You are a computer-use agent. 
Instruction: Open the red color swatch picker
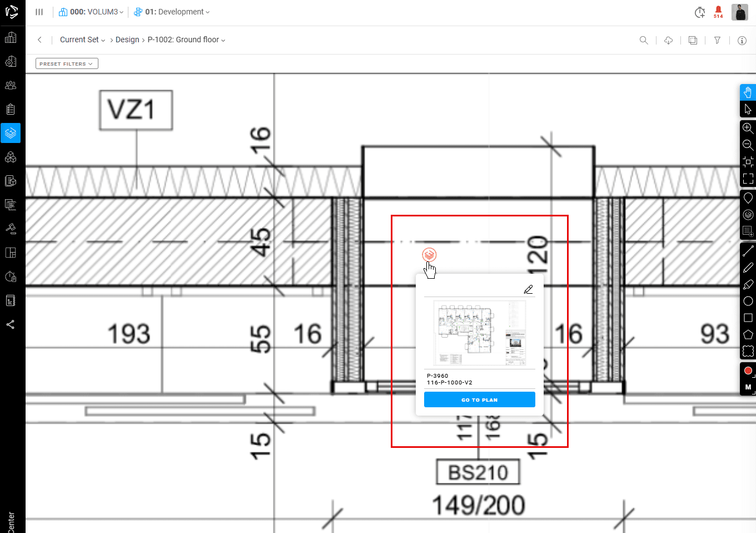click(x=748, y=371)
